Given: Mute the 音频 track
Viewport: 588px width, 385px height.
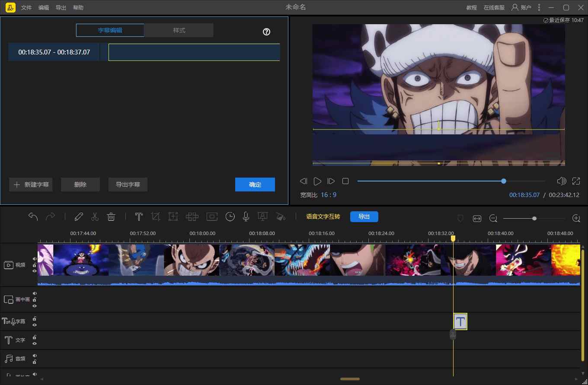Looking at the screenshot, I should pyautogui.click(x=35, y=356).
